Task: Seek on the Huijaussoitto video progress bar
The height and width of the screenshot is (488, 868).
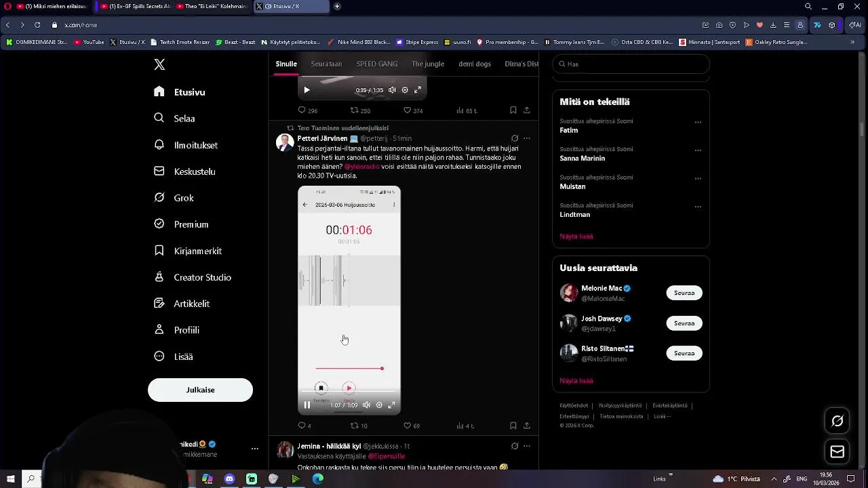Action: pos(349,391)
